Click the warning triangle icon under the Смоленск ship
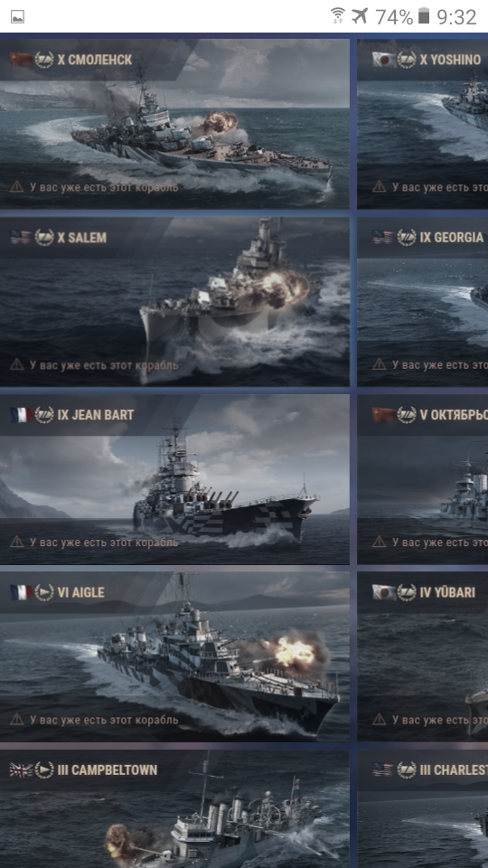The width and height of the screenshot is (488, 868). tap(16, 187)
